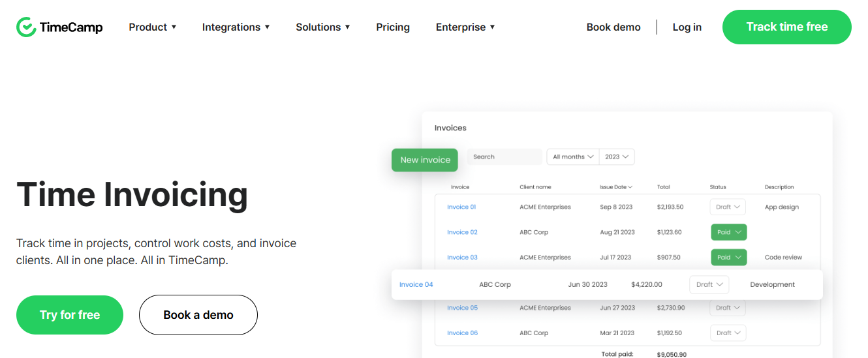Sort by the Issue Date column

pyautogui.click(x=616, y=187)
